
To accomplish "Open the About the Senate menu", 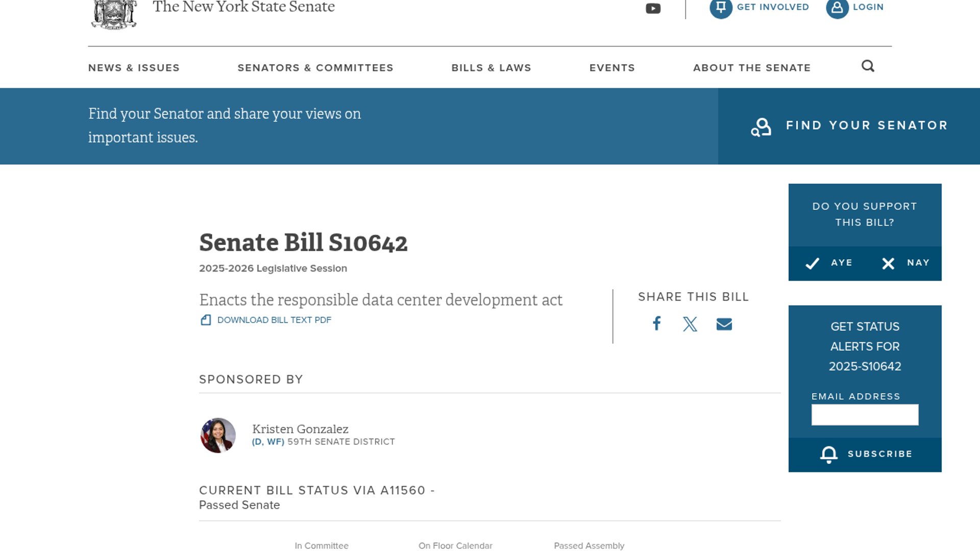I will [x=752, y=68].
